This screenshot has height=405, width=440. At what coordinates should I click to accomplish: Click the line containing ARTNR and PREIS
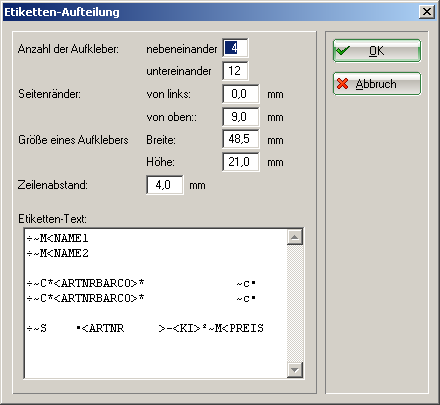pos(145,328)
